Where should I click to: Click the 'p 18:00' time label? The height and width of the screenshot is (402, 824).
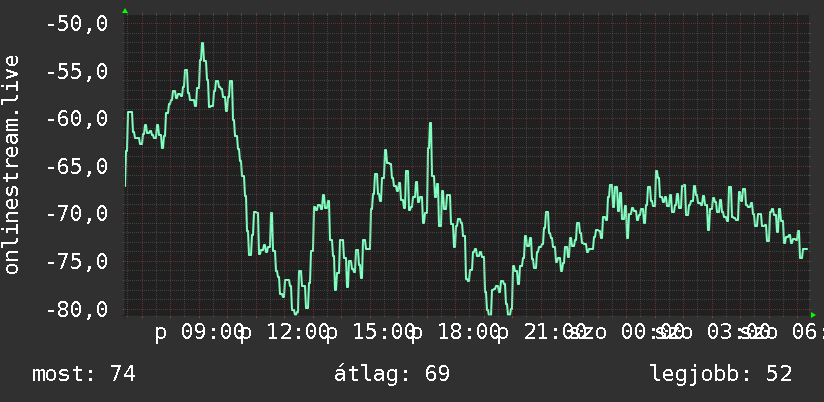tap(457, 333)
